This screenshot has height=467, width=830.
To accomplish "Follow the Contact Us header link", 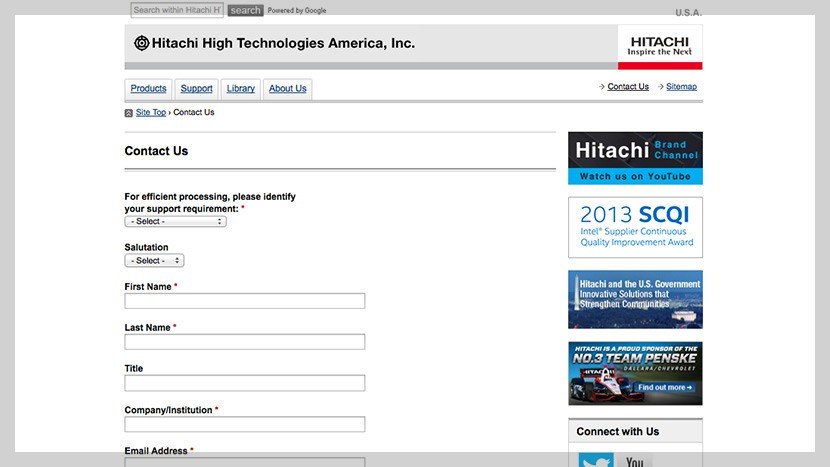I will [x=628, y=86].
